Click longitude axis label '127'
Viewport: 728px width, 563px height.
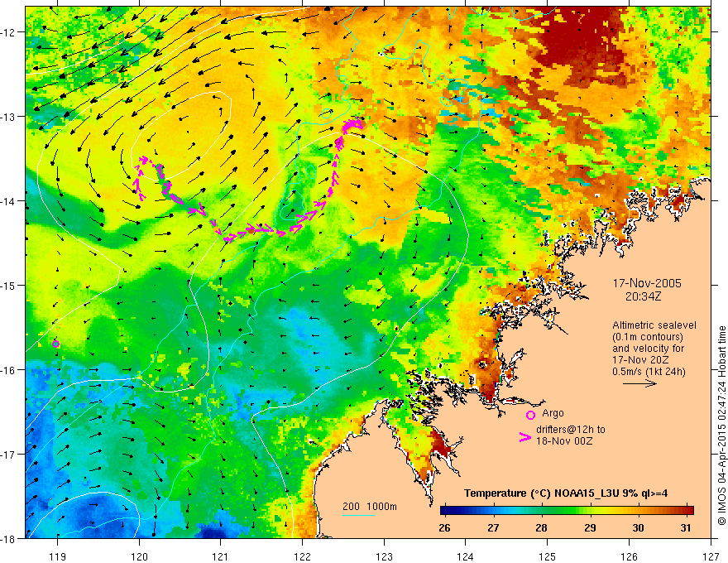(x=711, y=556)
